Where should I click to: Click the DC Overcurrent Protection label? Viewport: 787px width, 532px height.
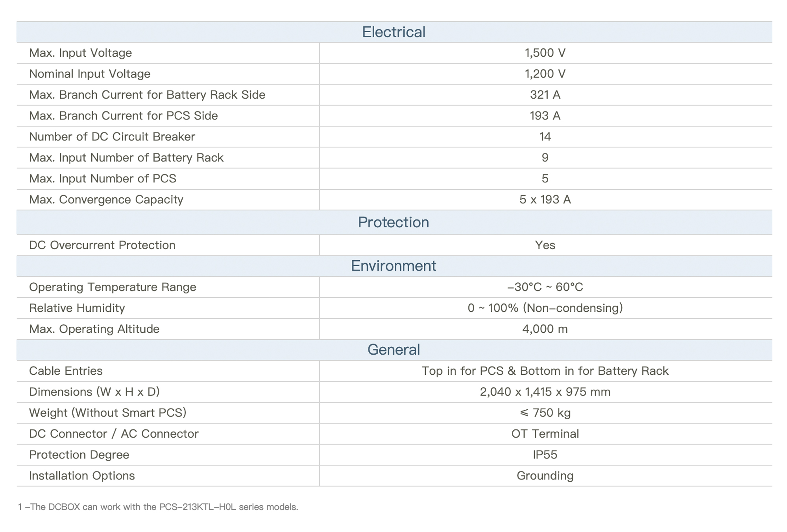tap(102, 245)
